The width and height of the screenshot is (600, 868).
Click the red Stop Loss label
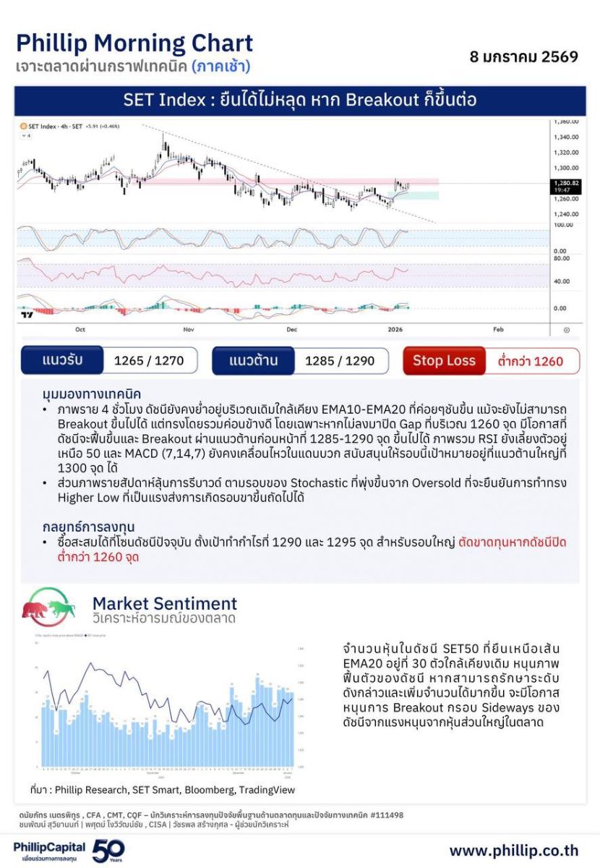tap(444, 360)
